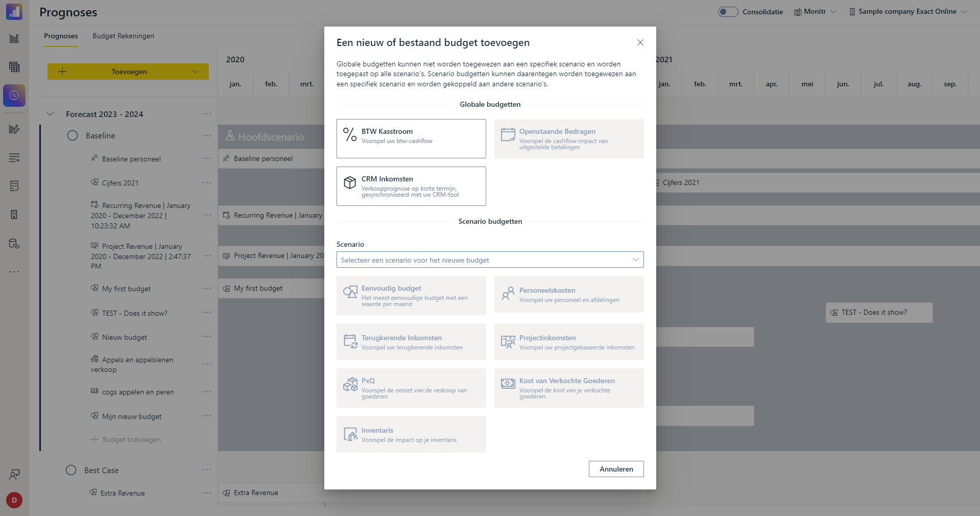
Task: Open the Sample company Exact Online dropdown
Action: point(907,12)
